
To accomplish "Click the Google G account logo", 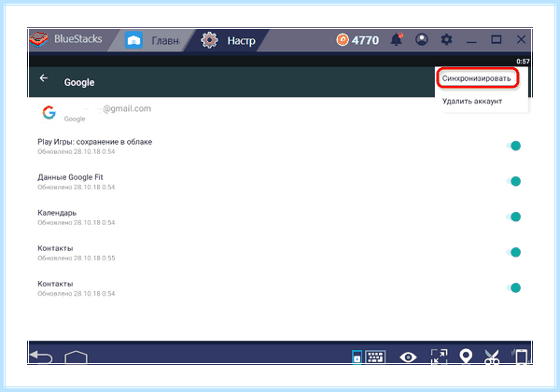I will coord(49,113).
